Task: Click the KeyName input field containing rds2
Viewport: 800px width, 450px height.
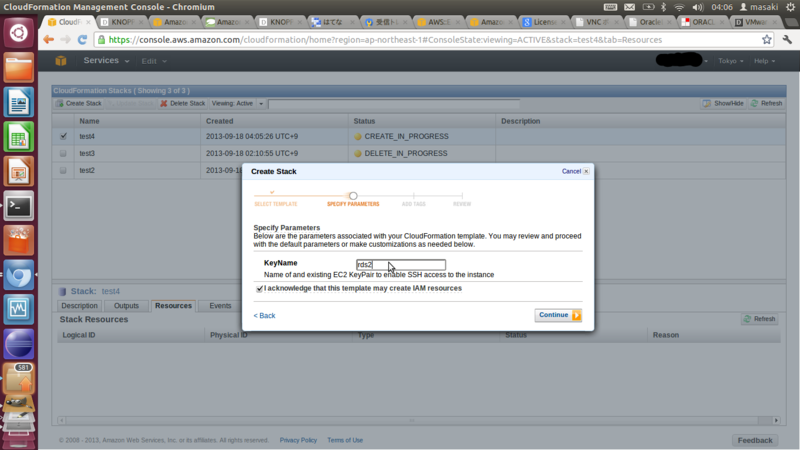Action: tap(401, 264)
